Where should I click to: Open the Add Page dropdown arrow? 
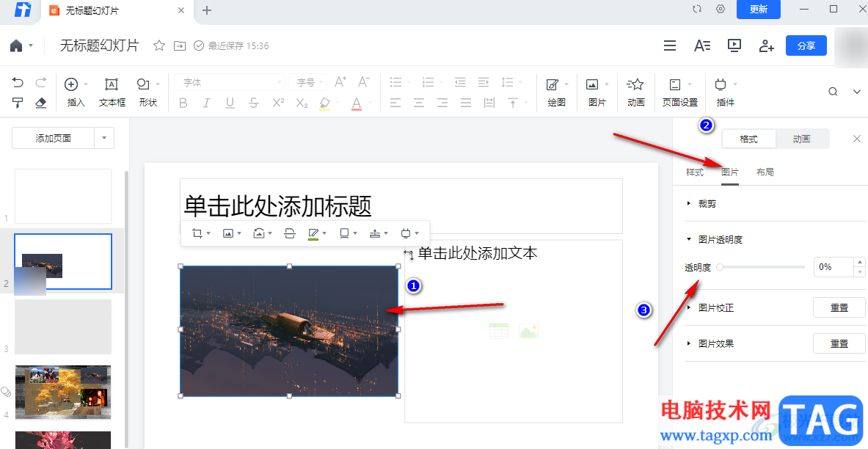coord(104,139)
